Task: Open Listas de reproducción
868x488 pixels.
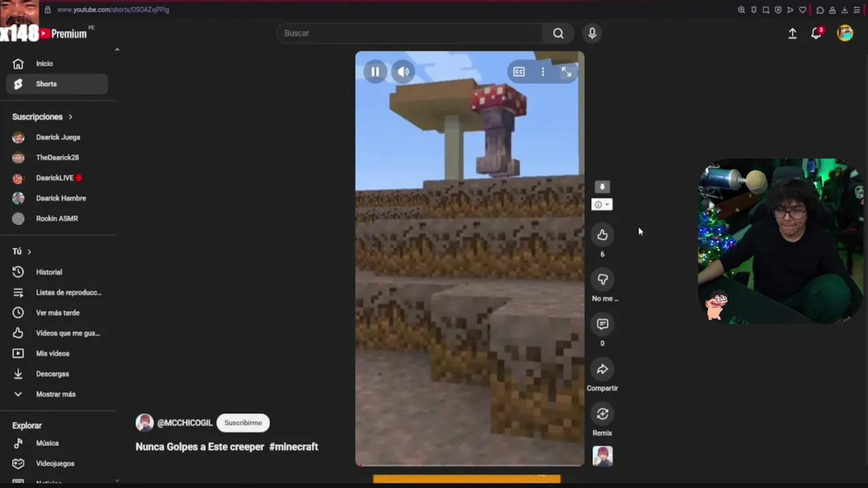Action: coord(58,292)
